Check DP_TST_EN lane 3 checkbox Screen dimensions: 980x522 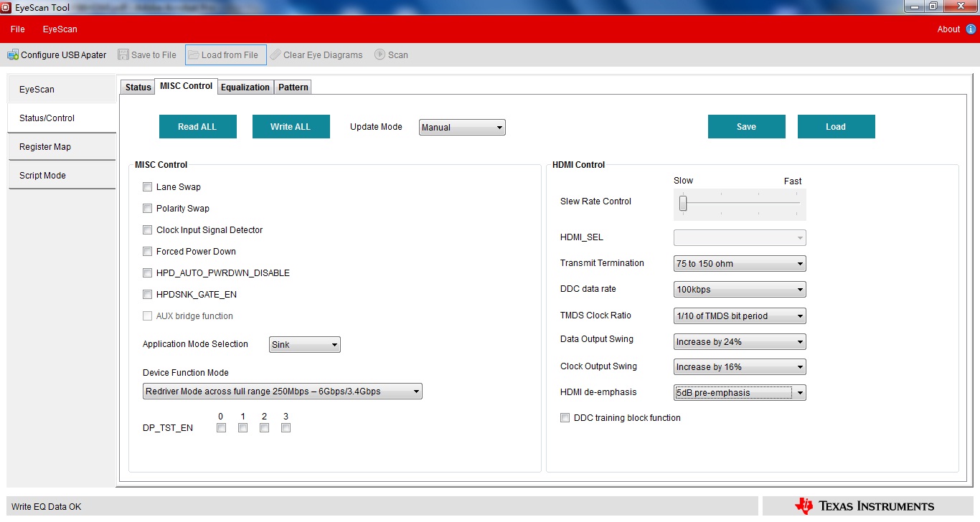pyautogui.click(x=286, y=428)
